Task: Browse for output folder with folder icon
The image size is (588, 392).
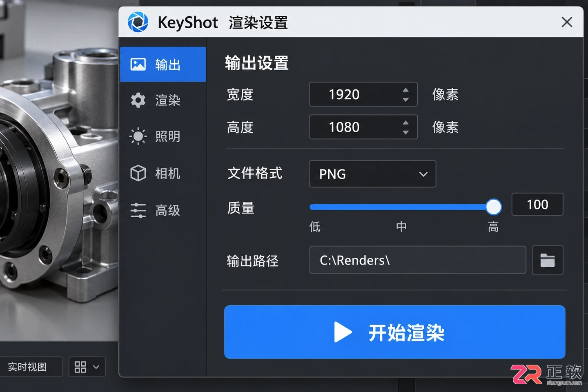Action: coord(548,260)
